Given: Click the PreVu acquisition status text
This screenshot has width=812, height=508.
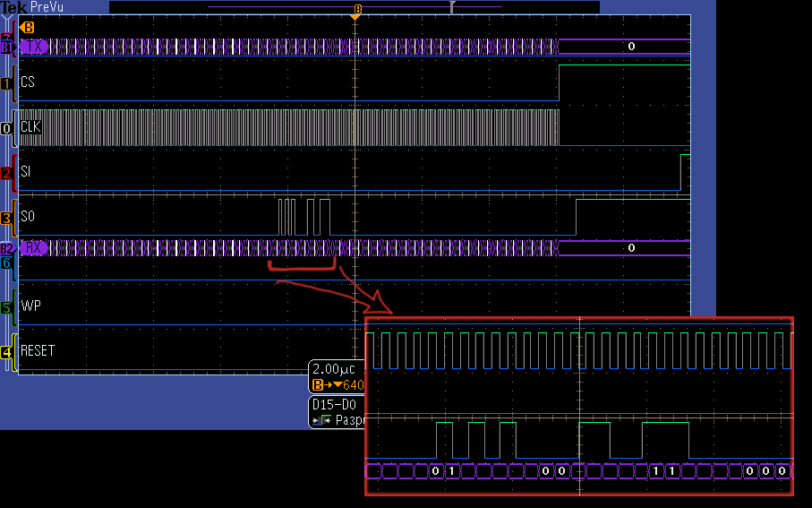Looking at the screenshot, I should [x=47, y=7].
